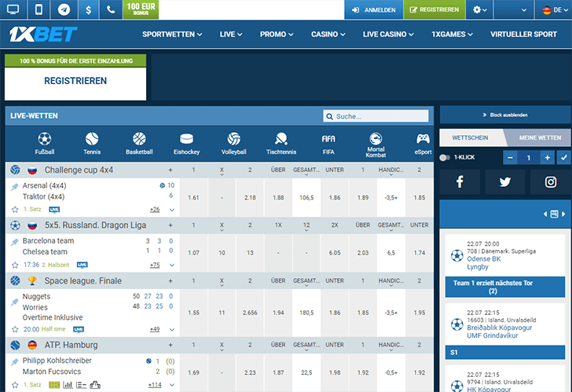Open settings gear dropdown
Screen dimensions: 572x392
[x=479, y=9]
